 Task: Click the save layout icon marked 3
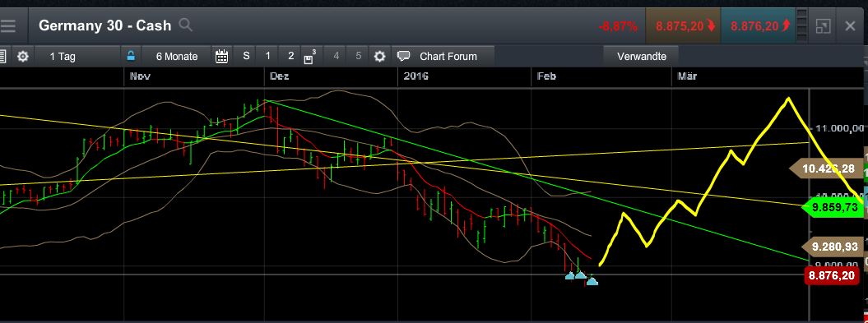click(310, 57)
